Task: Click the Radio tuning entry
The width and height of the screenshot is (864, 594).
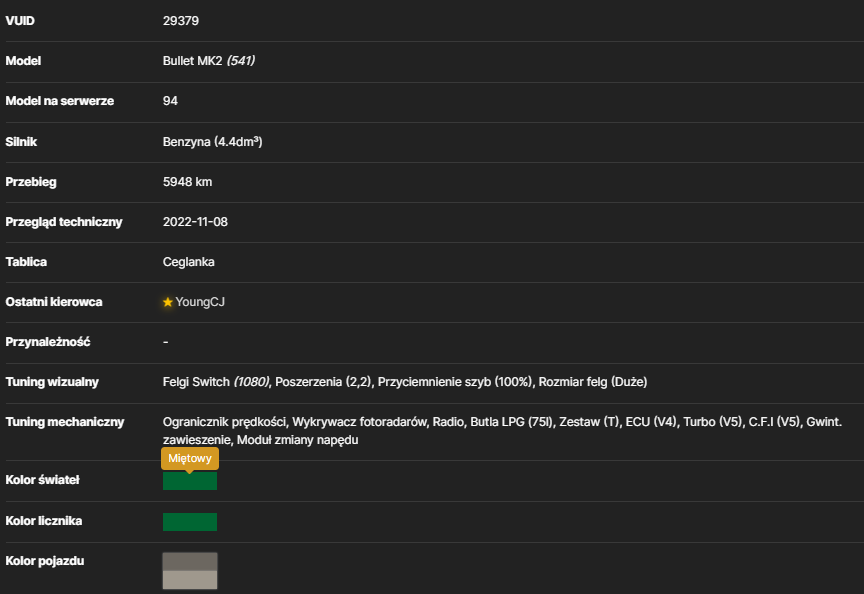Action: [449, 422]
